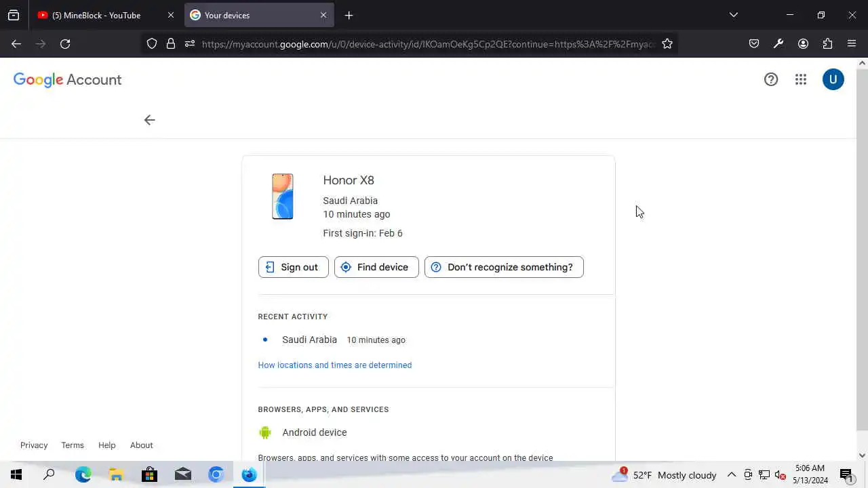Image resolution: width=868 pixels, height=488 pixels.
Task: Expand hidden system tray icons
Action: click(x=732, y=475)
